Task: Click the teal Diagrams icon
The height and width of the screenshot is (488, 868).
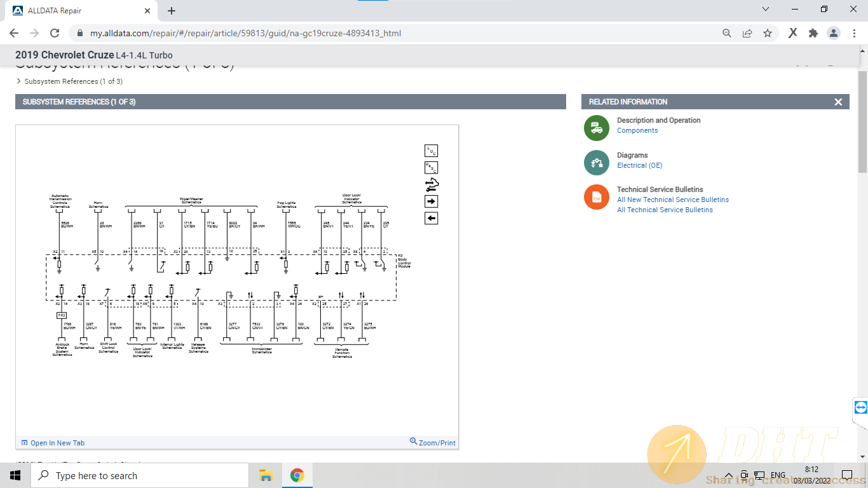Action: (597, 163)
